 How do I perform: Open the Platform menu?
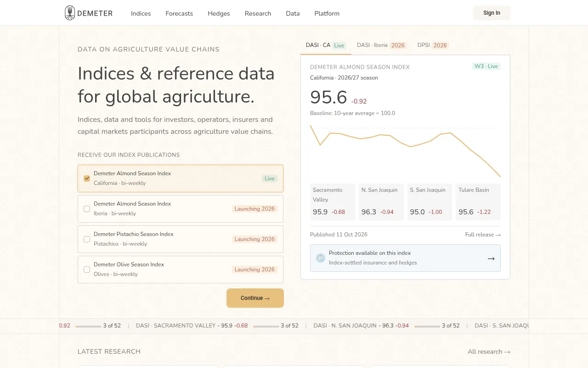point(327,13)
